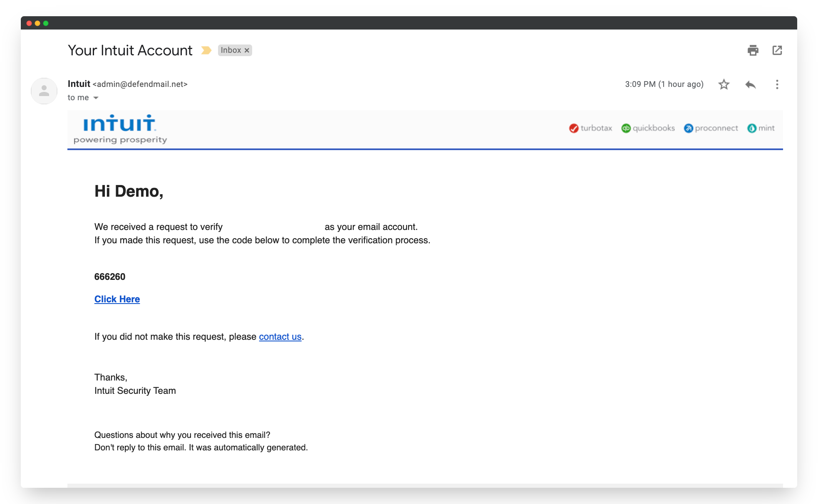Star the Intuit email

click(724, 84)
